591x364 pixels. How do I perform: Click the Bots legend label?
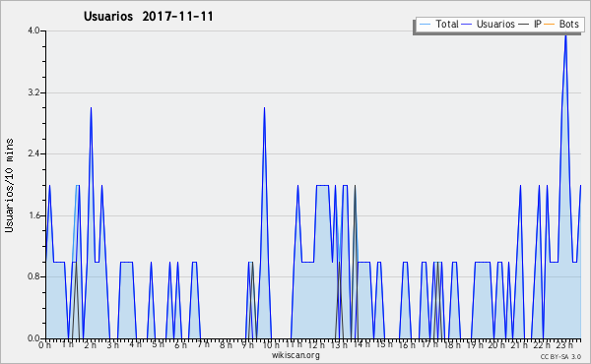click(568, 24)
